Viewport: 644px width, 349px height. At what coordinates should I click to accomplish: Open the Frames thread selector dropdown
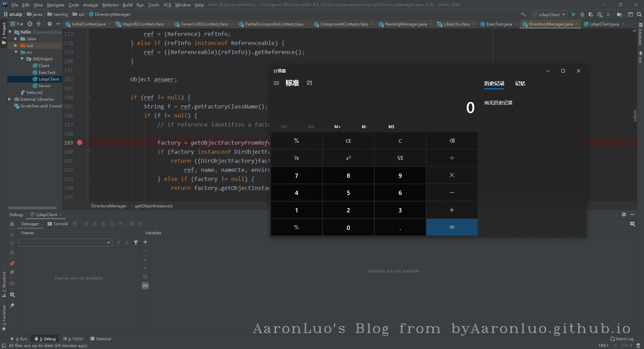(65, 243)
